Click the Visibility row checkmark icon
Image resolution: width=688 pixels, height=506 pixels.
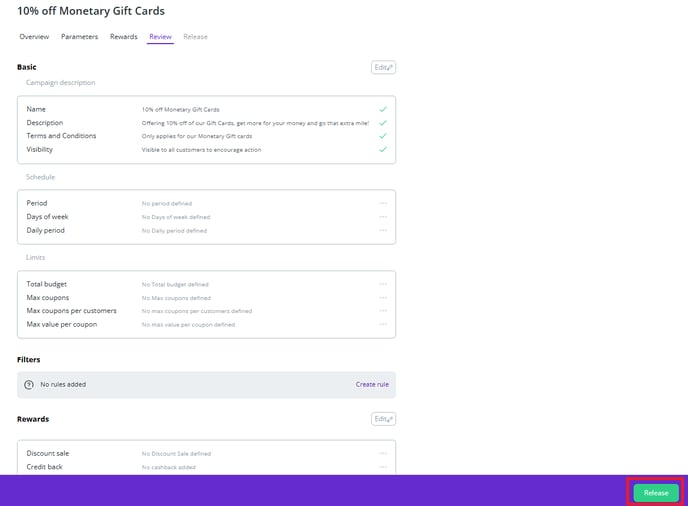[383, 149]
